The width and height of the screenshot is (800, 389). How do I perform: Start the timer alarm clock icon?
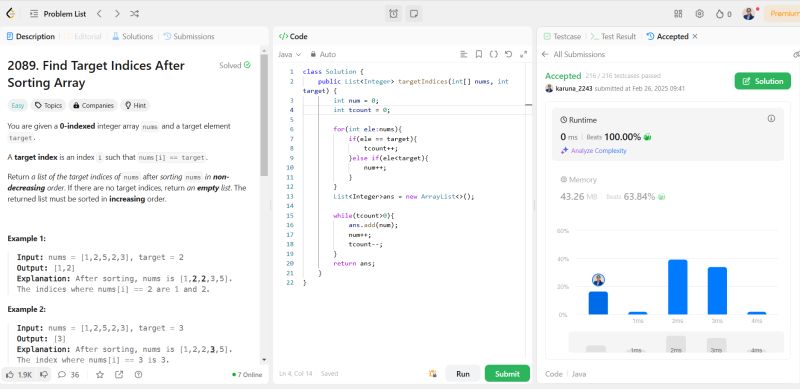pyautogui.click(x=393, y=14)
